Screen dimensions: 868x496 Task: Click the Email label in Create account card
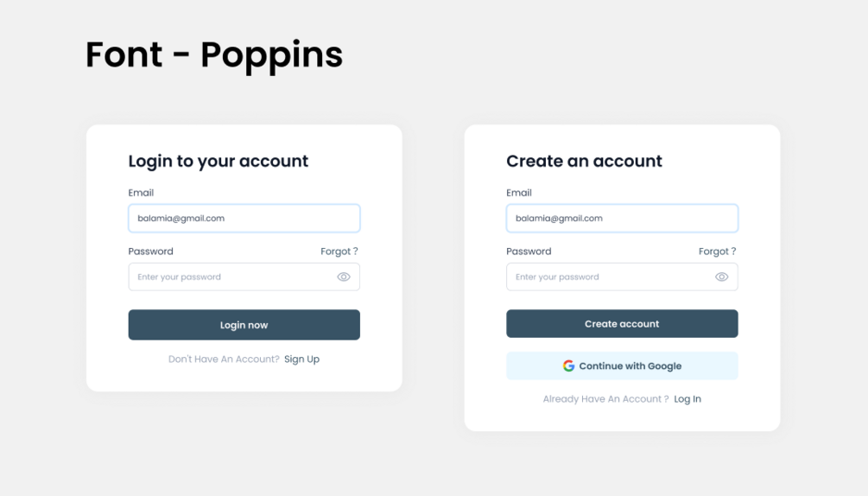pyautogui.click(x=519, y=193)
